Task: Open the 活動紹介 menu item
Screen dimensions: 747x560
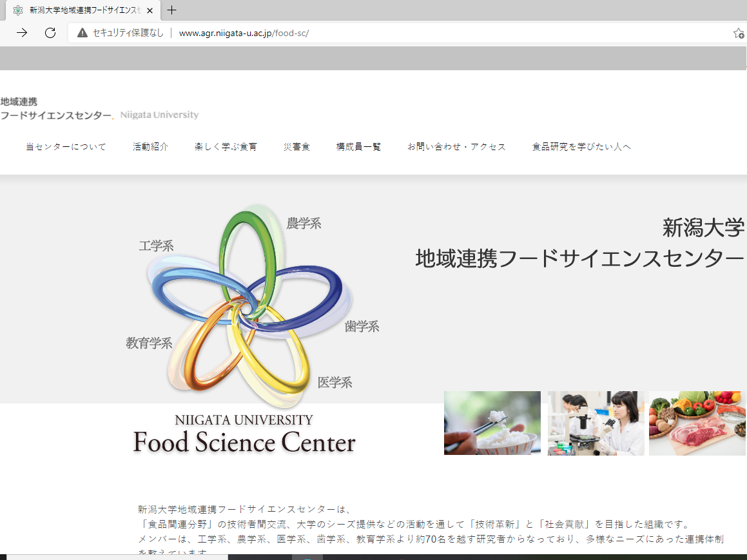Action: (x=151, y=147)
